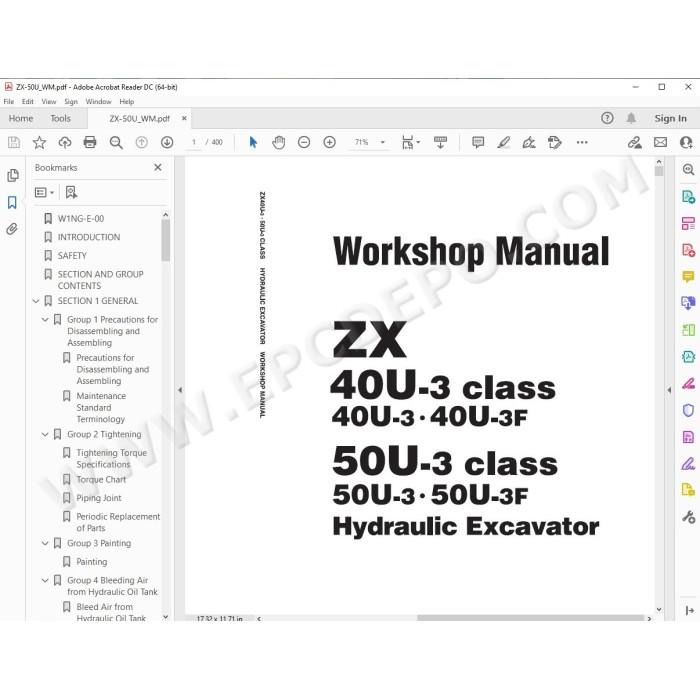Click the share with others icon

tap(686, 142)
